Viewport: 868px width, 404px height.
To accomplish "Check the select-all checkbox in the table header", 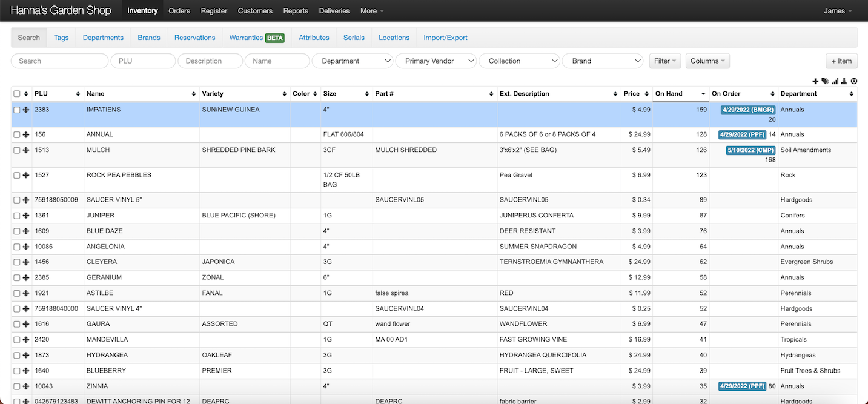I will click(x=17, y=94).
